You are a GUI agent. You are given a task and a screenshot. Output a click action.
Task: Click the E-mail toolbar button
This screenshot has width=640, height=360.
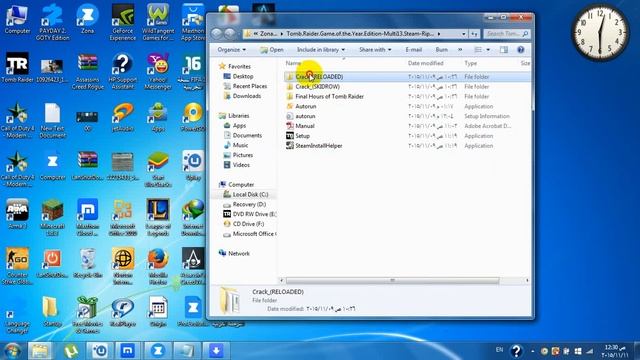point(413,50)
